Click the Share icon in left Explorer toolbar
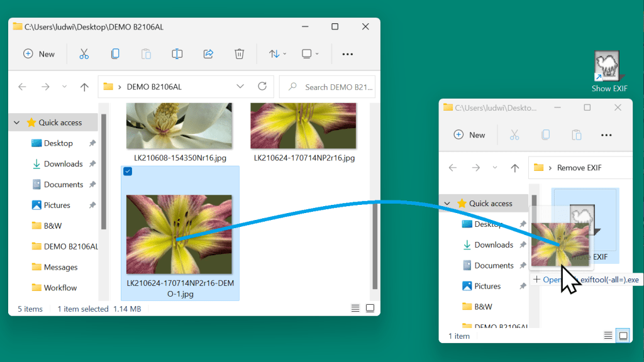This screenshot has width=644, height=362. 208,54
